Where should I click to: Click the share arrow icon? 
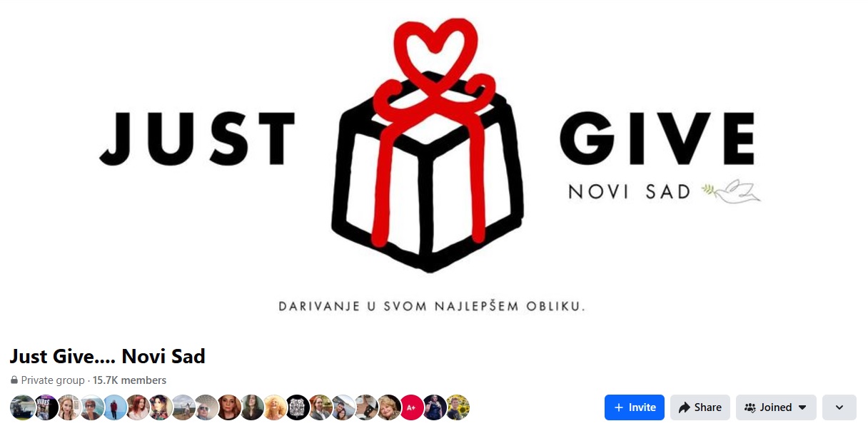pos(685,407)
